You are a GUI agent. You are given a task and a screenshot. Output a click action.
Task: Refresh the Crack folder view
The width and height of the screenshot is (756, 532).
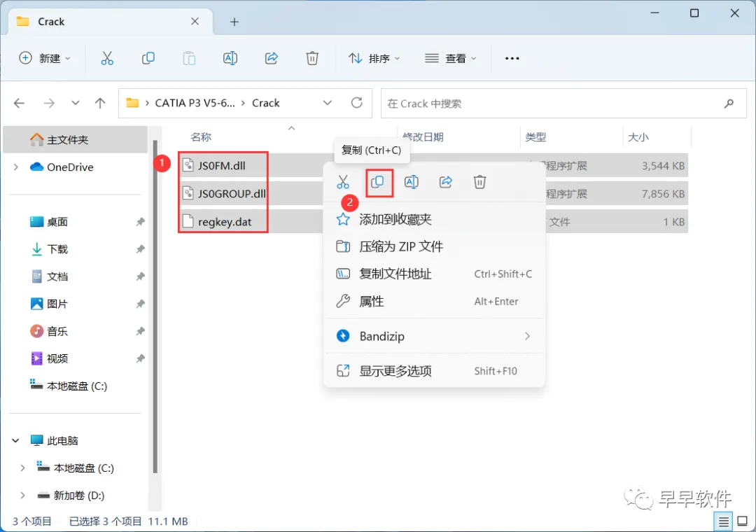tap(357, 103)
